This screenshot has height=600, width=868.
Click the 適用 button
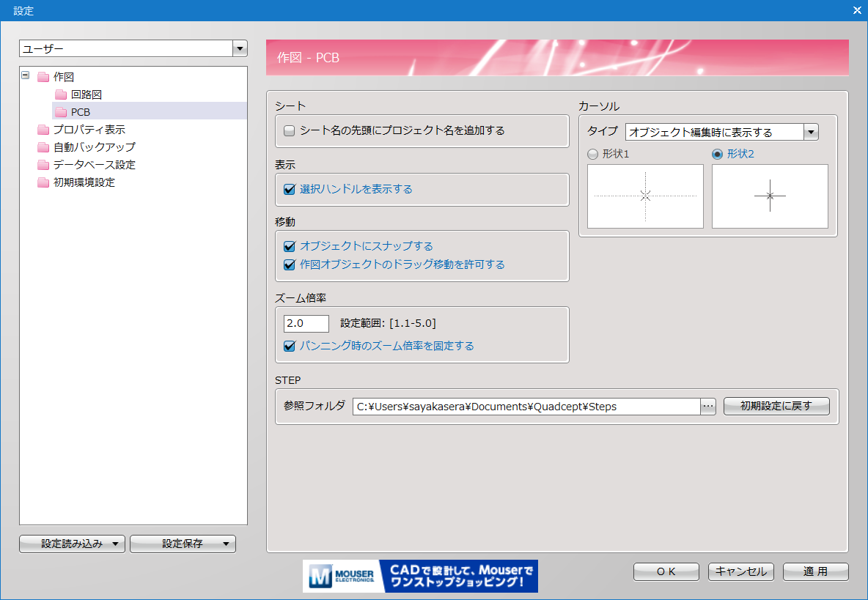coord(815,572)
